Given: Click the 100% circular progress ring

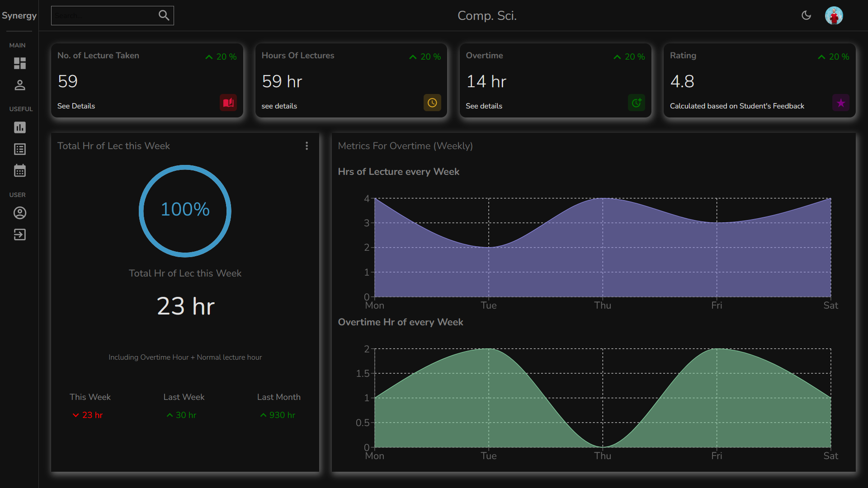Looking at the screenshot, I should click(x=185, y=211).
